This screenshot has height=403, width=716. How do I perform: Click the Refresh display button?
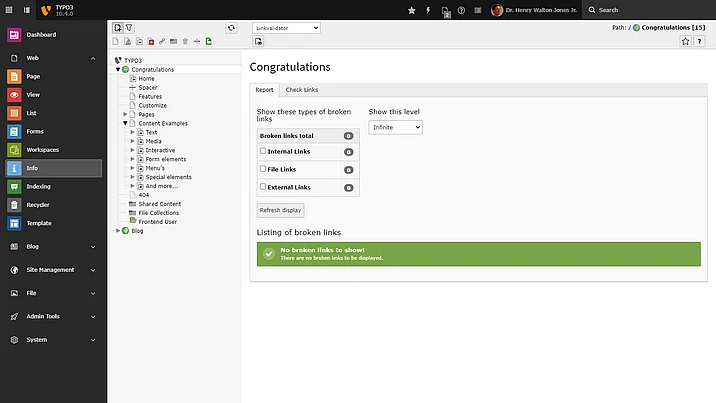(x=280, y=210)
